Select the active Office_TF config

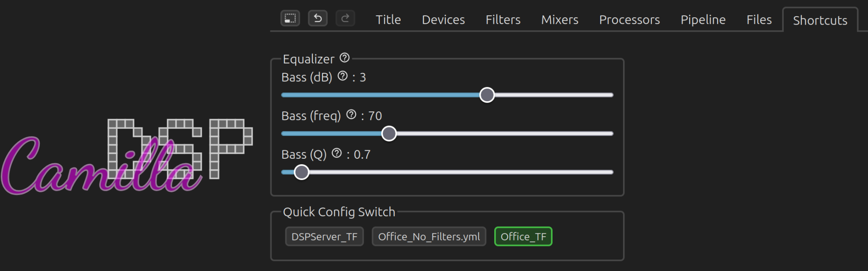click(523, 236)
